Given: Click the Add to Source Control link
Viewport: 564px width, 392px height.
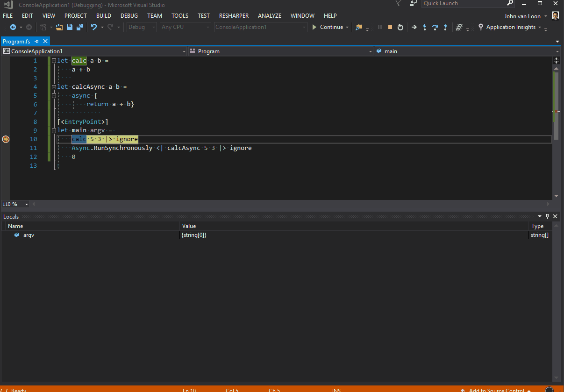Looking at the screenshot, I should click(497, 390).
